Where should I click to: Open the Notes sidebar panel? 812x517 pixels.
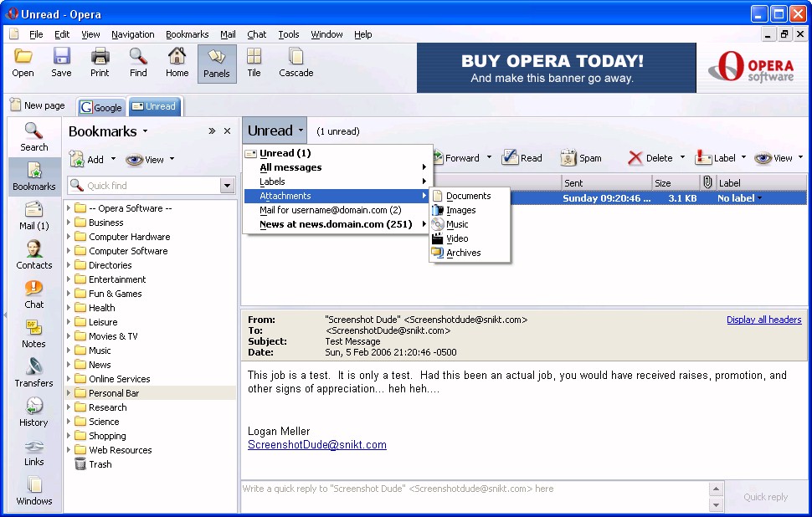tap(34, 333)
